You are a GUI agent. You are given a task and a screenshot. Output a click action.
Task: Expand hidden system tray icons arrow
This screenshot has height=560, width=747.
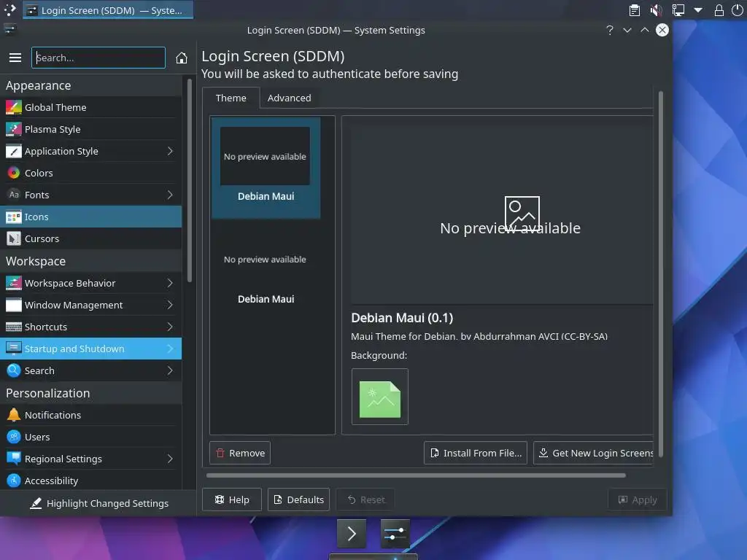pos(698,10)
